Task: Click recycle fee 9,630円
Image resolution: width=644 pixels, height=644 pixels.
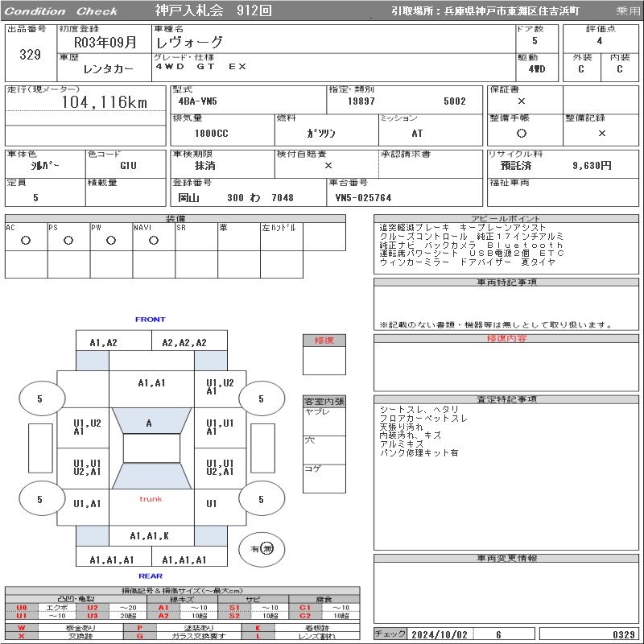Action: [x=592, y=166]
